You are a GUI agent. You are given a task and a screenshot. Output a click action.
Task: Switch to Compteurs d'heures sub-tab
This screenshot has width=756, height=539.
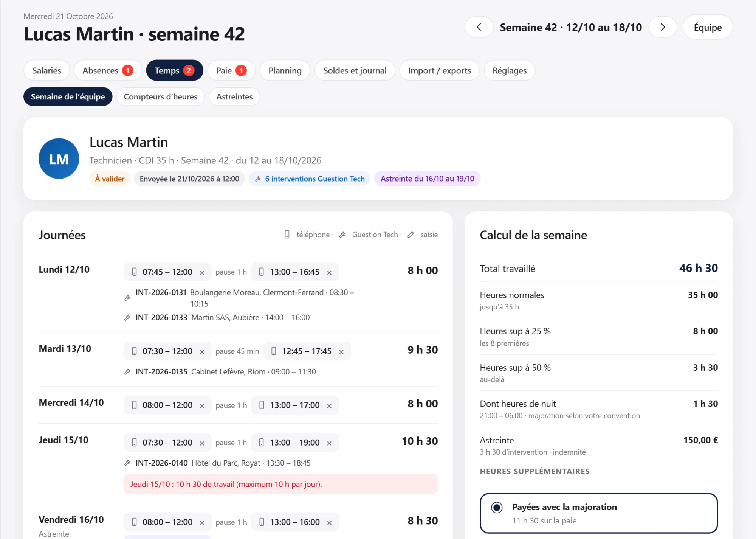[160, 96]
